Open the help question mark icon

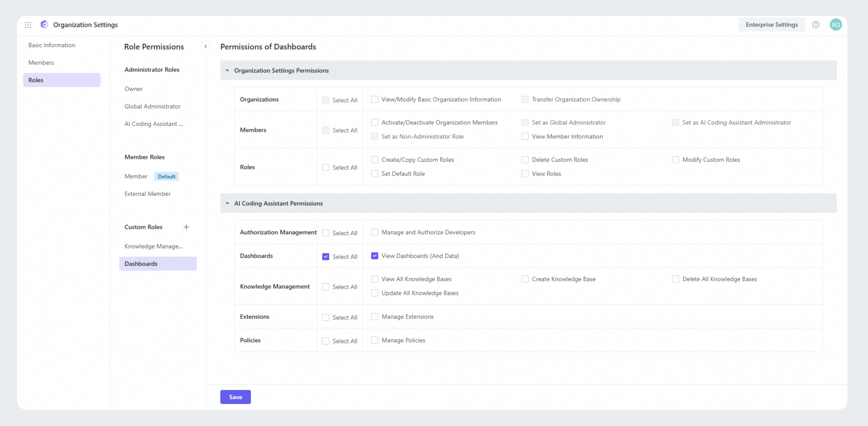pyautogui.click(x=815, y=25)
